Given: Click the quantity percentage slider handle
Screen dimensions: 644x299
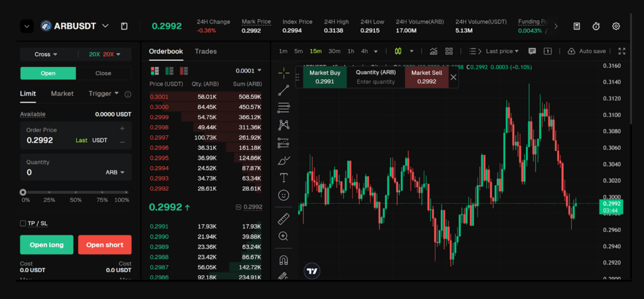Looking at the screenshot, I should click(23, 192).
